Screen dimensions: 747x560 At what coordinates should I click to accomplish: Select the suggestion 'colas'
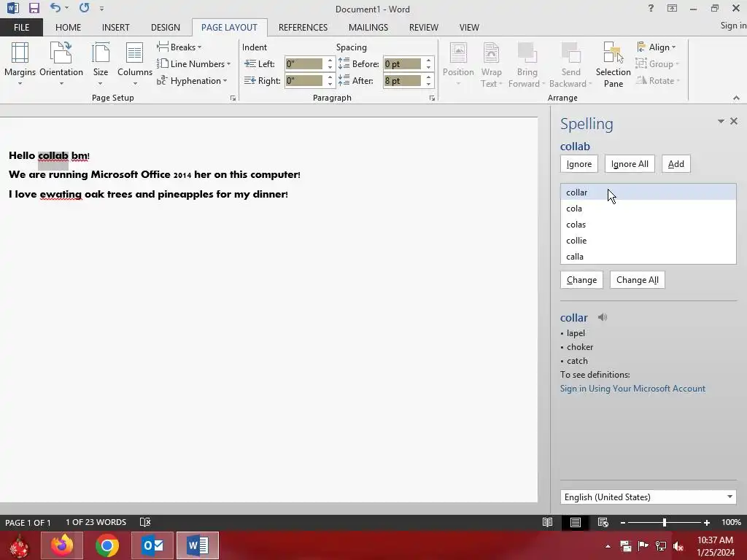click(x=648, y=225)
